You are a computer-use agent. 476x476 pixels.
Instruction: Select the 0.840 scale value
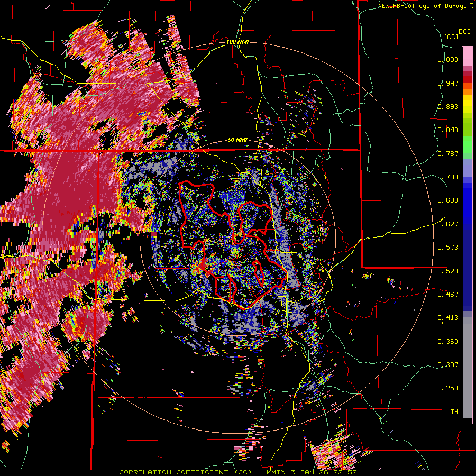click(x=448, y=130)
